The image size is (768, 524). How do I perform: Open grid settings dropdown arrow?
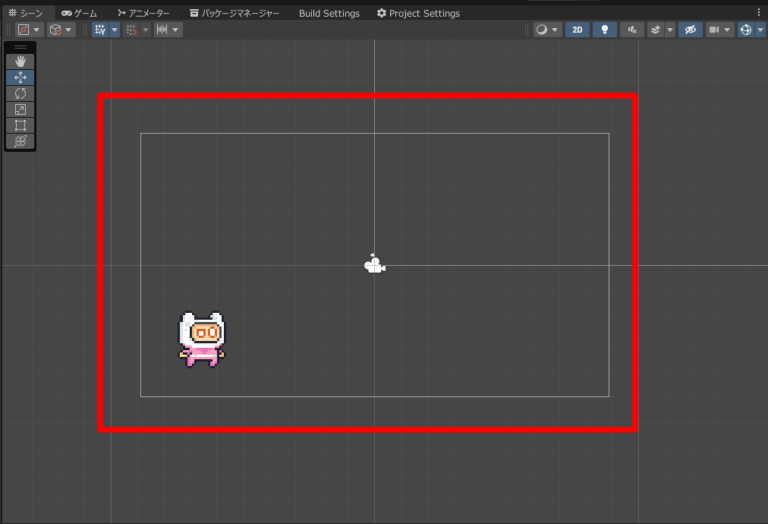coord(115,30)
